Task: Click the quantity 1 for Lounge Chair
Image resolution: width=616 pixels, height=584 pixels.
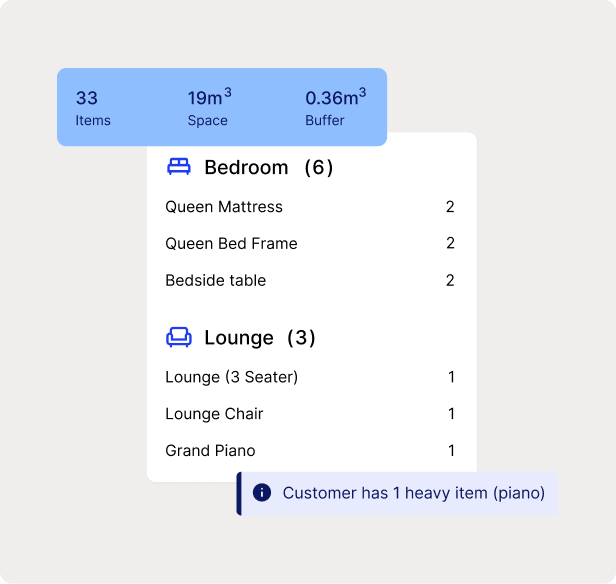Action: tap(451, 414)
